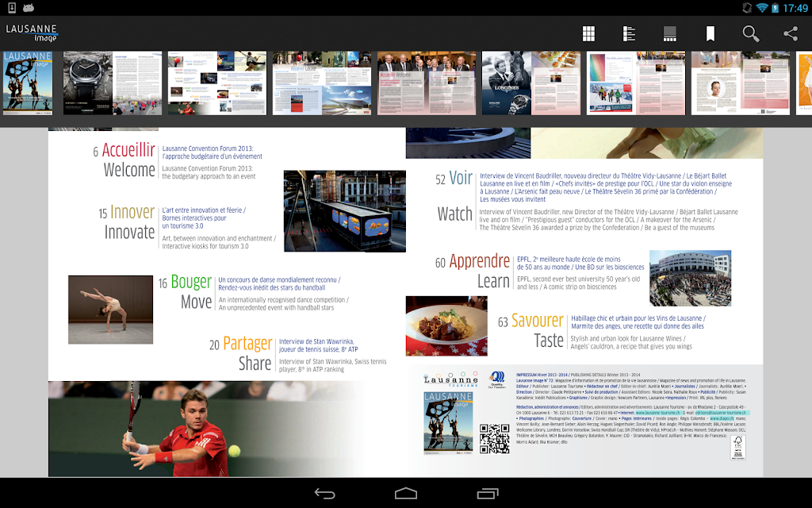Tap the Android back button
The image size is (812, 508).
point(324,494)
